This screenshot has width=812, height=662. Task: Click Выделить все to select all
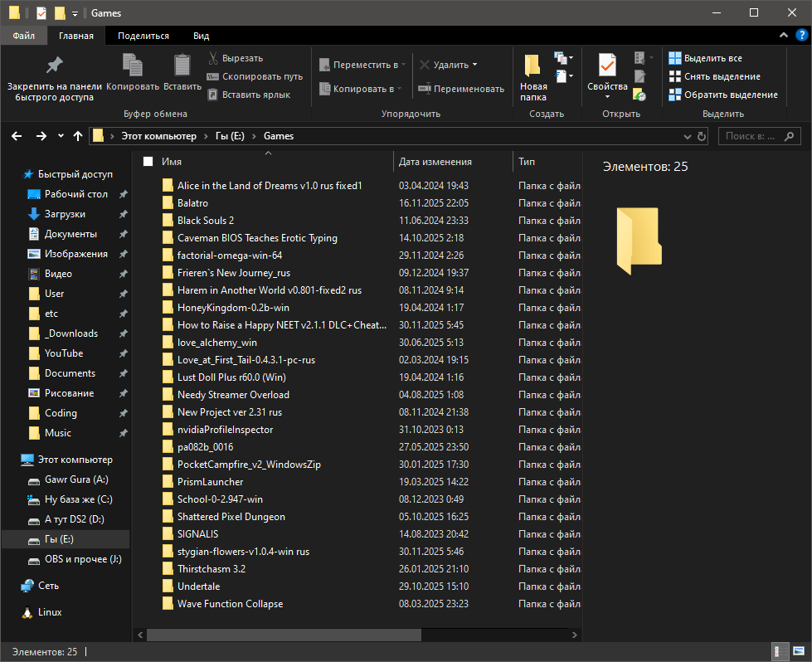coord(705,58)
